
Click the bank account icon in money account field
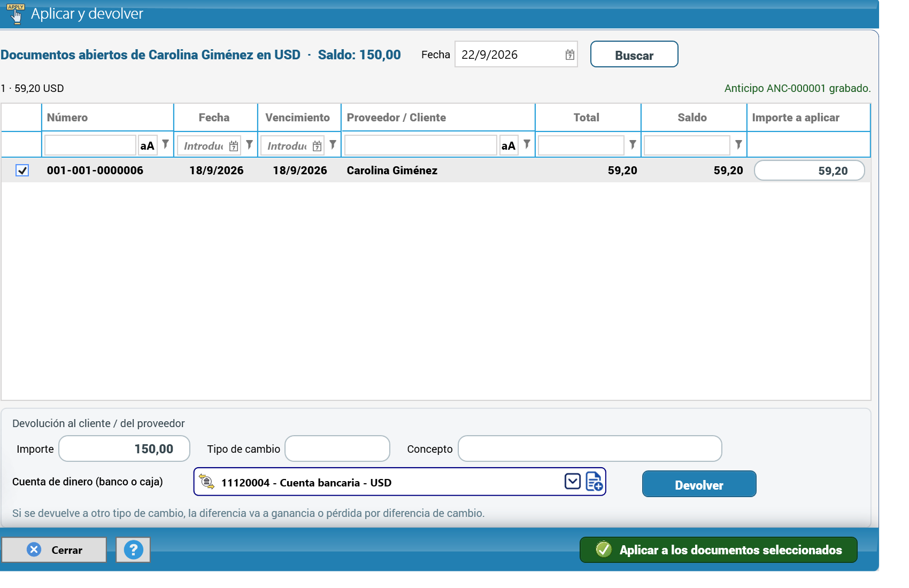pyautogui.click(x=207, y=482)
